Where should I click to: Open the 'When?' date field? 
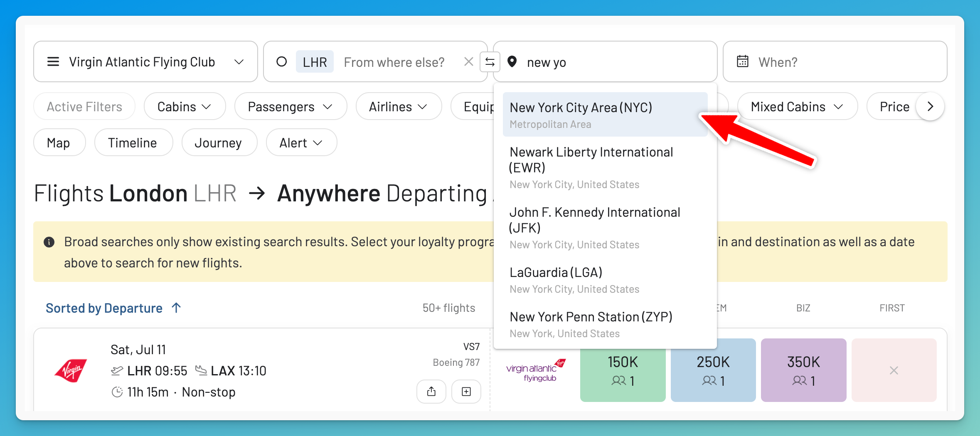tap(835, 61)
